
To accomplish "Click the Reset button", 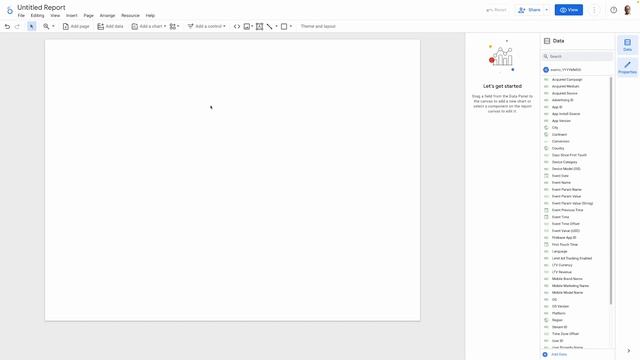I will 496,10.
